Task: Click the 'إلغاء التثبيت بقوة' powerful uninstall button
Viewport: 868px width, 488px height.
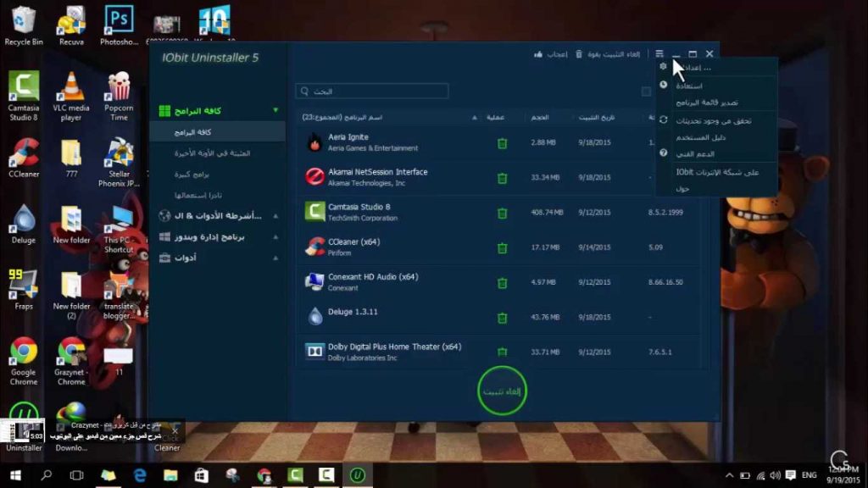Action: pos(614,54)
